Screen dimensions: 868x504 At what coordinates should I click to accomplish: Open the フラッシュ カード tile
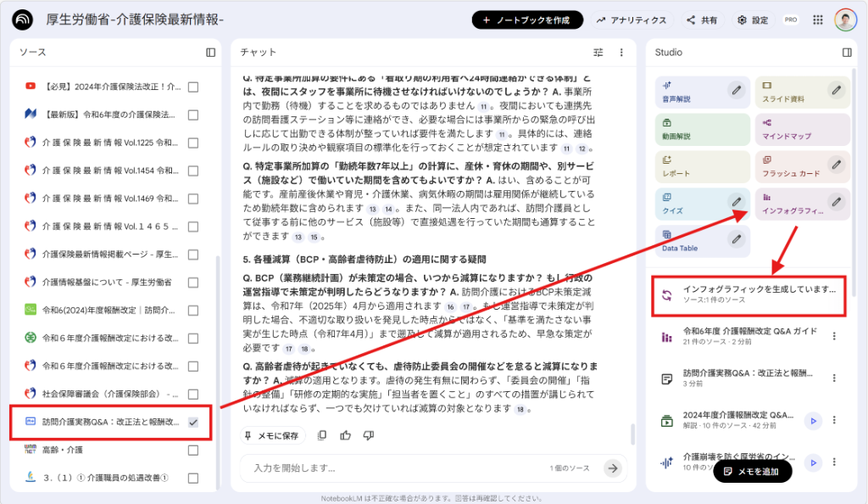[x=802, y=166]
